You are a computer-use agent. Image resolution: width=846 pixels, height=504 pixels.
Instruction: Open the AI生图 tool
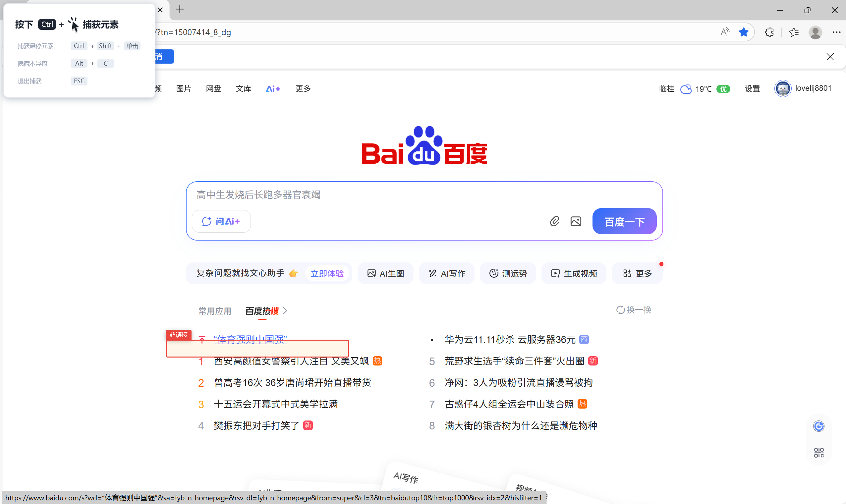pyautogui.click(x=386, y=273)
